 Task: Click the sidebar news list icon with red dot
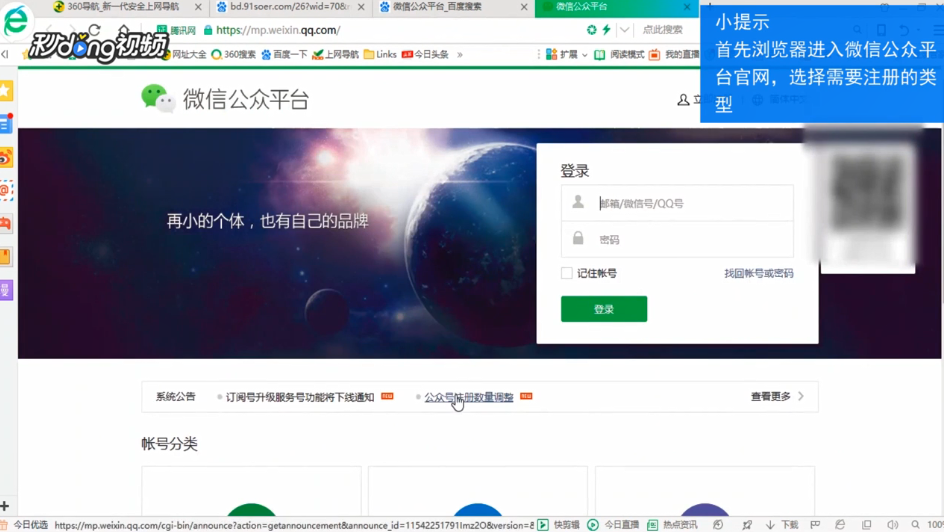click(x=6, y=124)
